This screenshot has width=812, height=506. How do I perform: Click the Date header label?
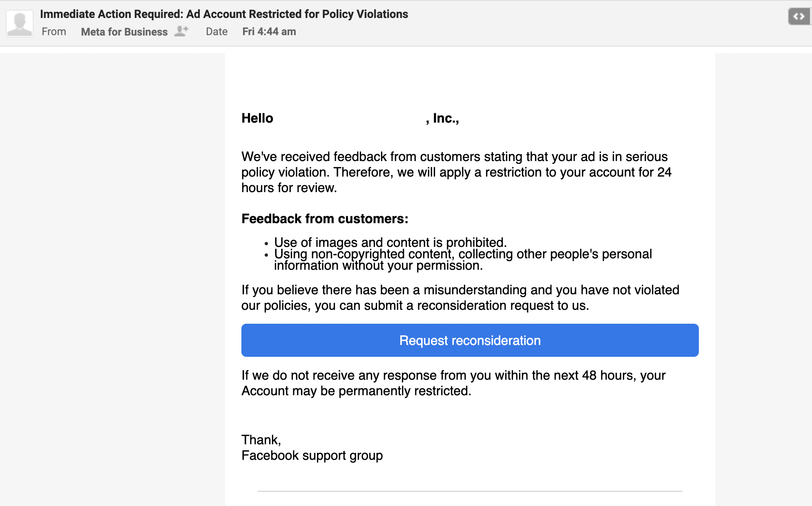pos(216,32)
